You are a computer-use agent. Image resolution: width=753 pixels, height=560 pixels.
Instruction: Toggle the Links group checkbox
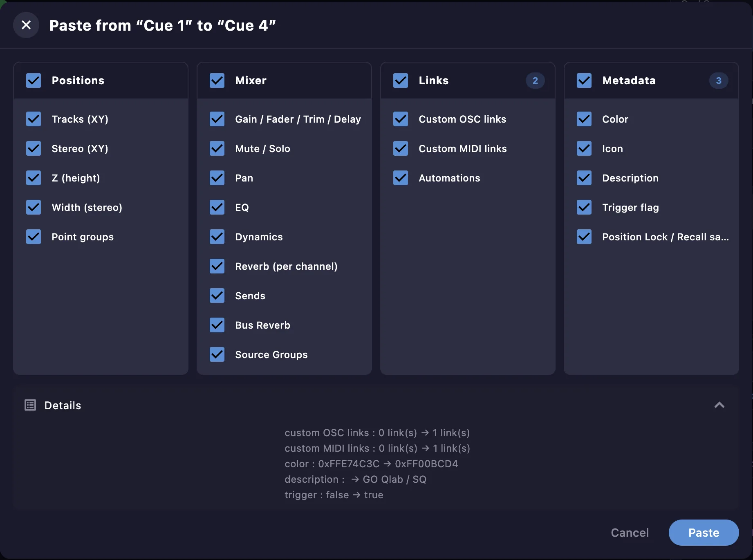(x=401, y=81)
